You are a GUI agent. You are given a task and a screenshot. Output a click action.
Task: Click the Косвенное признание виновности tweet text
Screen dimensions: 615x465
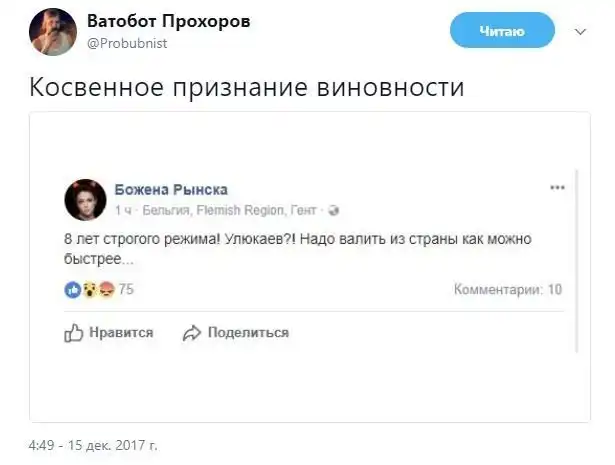(x=247, y=87)
